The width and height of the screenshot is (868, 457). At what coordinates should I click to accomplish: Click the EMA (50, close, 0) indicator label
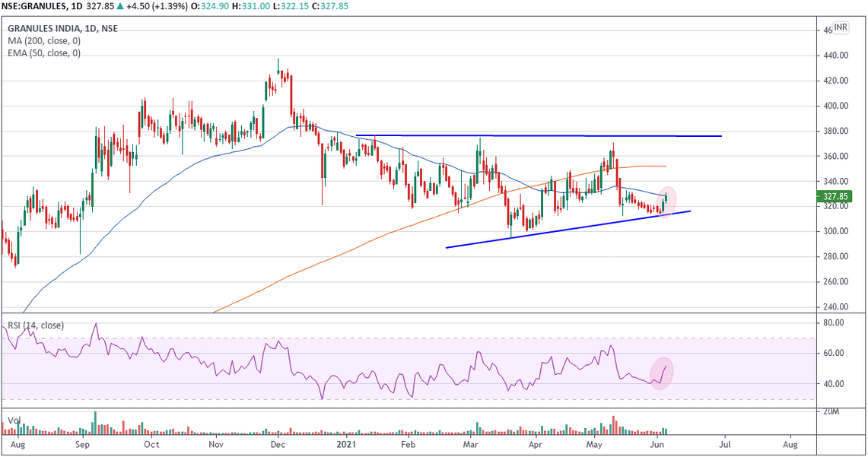[x=43, y=53]
